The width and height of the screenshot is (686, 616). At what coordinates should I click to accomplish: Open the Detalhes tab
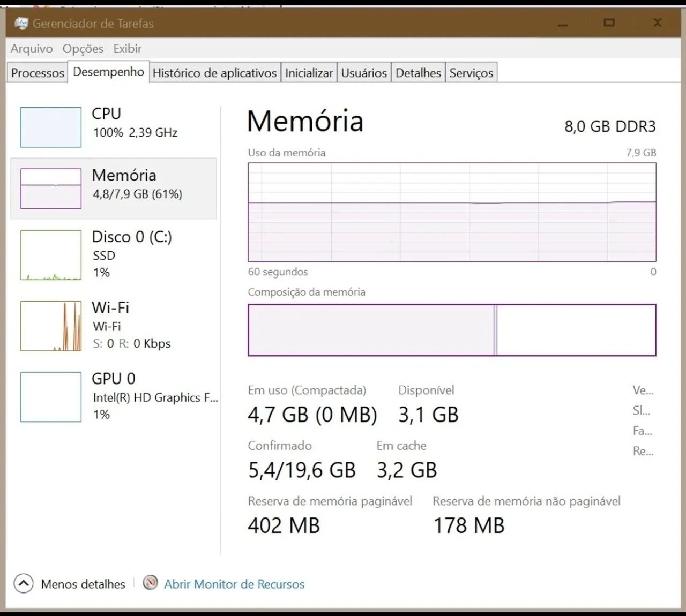pyautogui.click(x=418, y=73)
